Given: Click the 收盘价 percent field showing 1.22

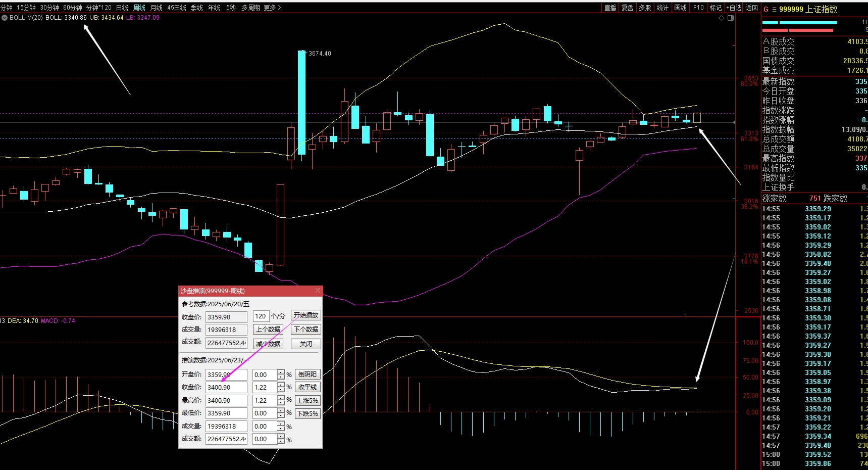Looking at the screenshot, I should point(265,387).
